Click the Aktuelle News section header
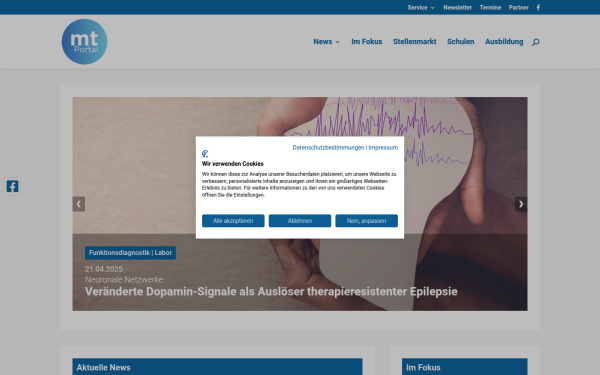The width and height of the screenshot is (600, 375). click(217, 367)
